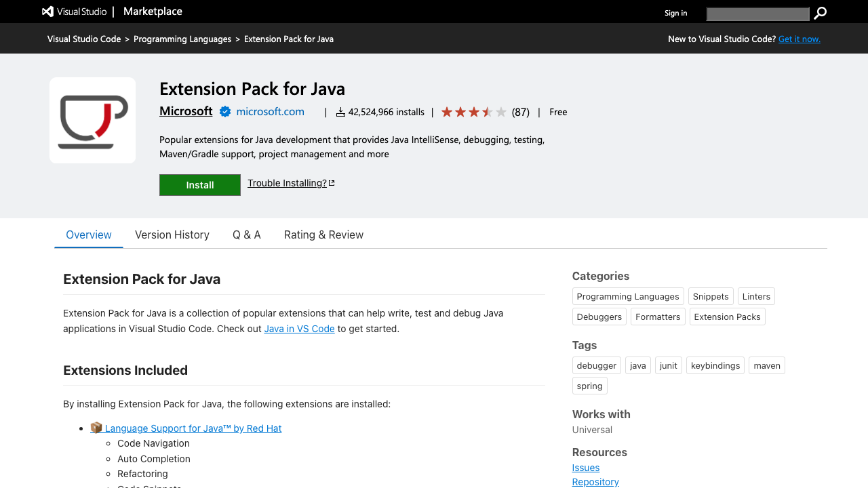This screenshot has width=868, height=488.
Task: Click the Visual Studio logo icon
Action: click(47, 12)
